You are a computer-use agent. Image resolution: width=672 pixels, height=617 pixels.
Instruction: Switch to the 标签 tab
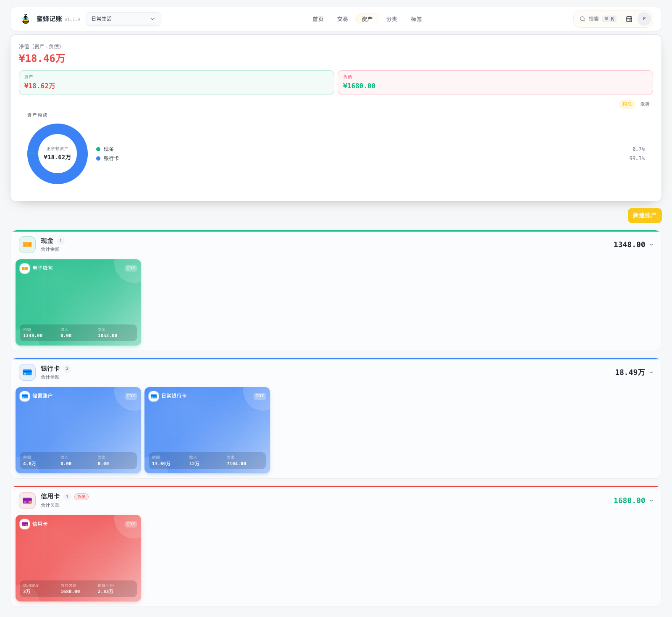click(x=416, y=19)
